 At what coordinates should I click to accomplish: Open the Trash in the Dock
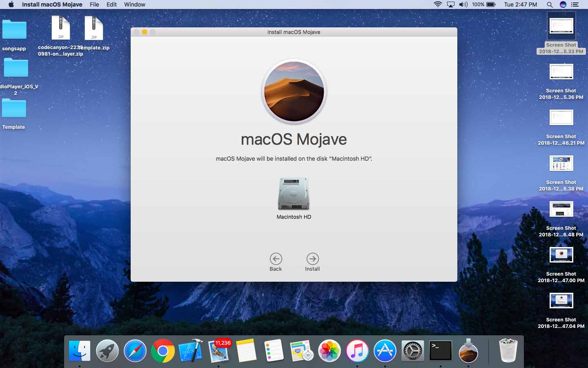point(508,351)
